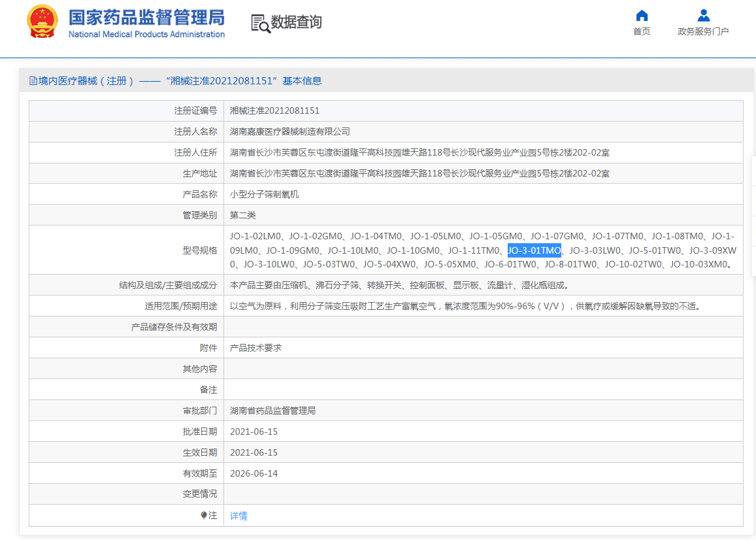Open the 首页 home icon
The image size is (756, 540).
coord(642,16)
